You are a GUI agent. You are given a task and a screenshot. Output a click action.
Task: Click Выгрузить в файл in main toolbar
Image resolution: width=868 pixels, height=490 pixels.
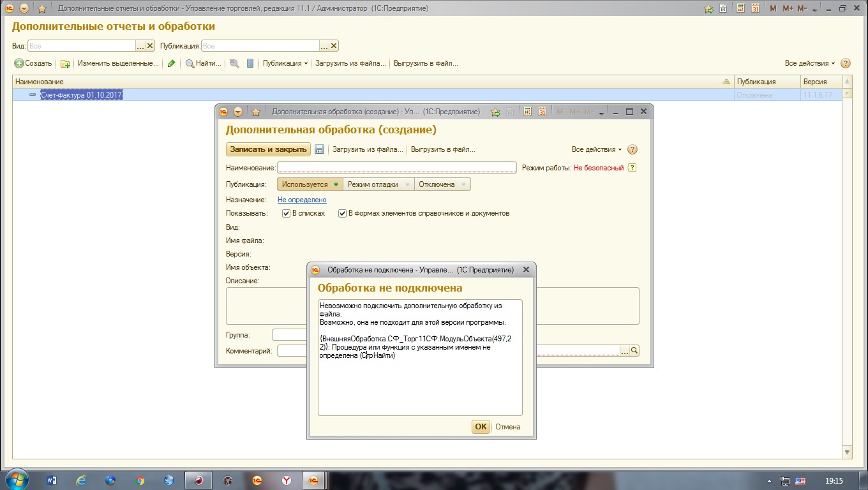426,63
